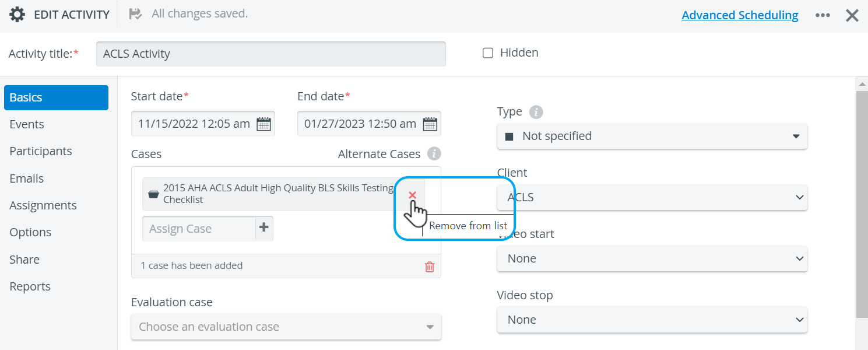Image resolution: width=868 pixels, height=350 pixels.
Task: Open the End date calendar picker
Action: (430, 124)
